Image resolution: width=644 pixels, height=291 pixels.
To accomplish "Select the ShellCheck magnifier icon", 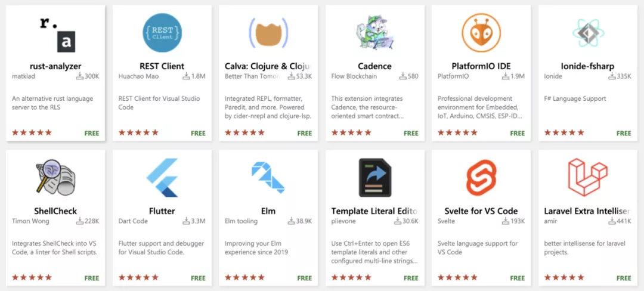I will pyautogui.click(x=55, y=178).
